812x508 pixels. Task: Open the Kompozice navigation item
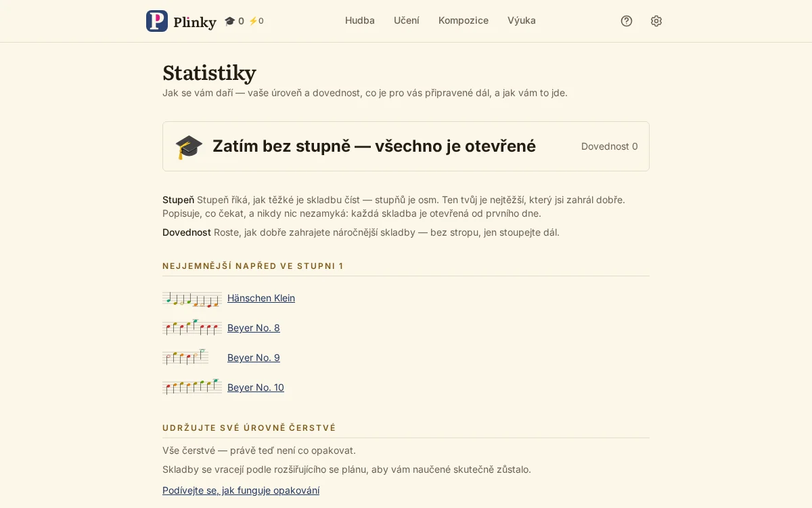coord(464,20)
